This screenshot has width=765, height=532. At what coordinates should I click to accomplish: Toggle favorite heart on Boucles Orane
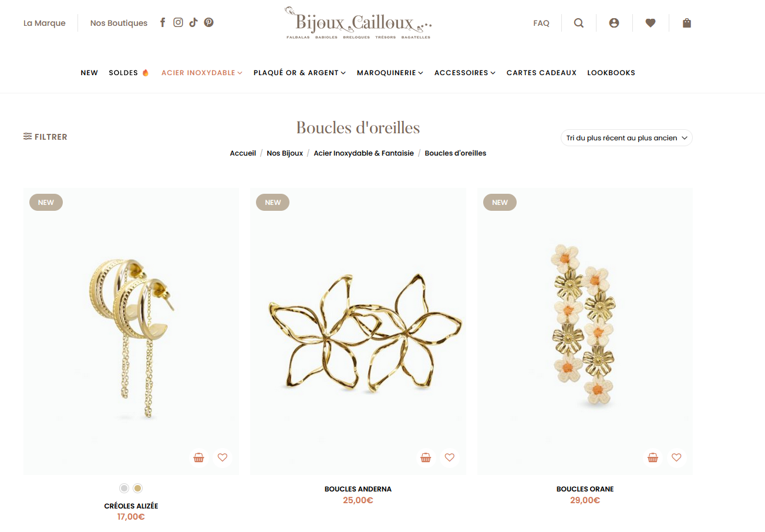pos(676,457)
